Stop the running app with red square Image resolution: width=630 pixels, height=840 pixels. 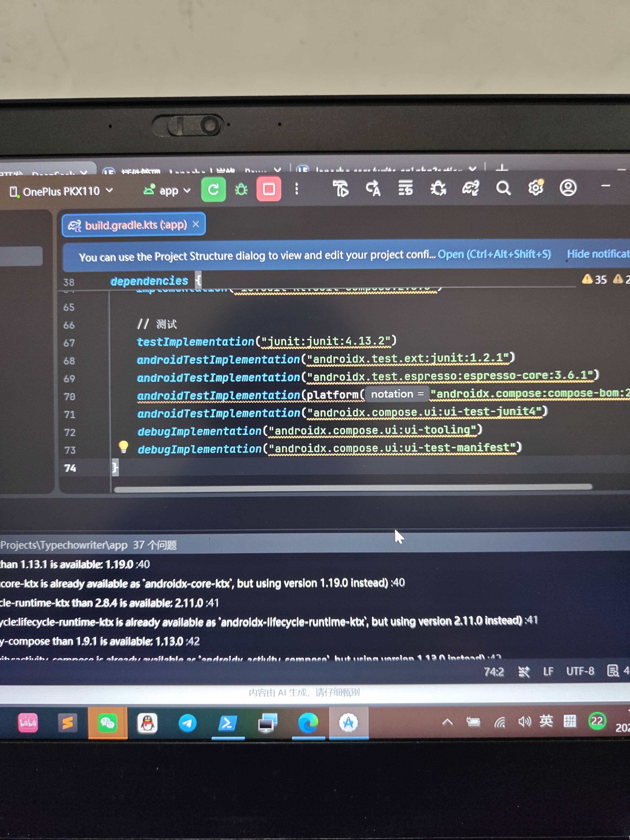(268, 189)
